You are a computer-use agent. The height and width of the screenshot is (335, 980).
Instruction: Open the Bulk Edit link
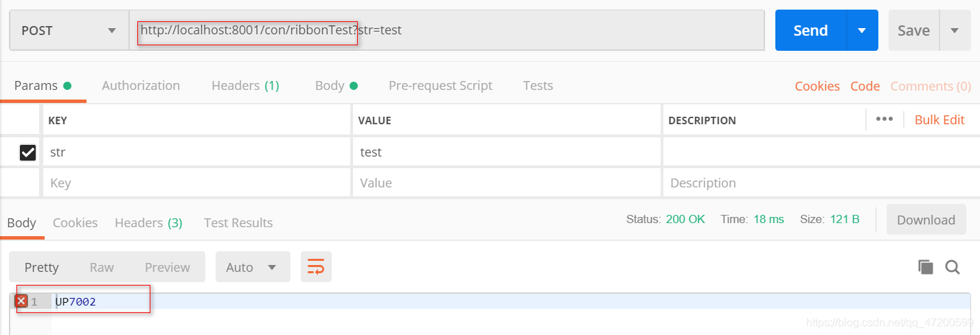939,119
